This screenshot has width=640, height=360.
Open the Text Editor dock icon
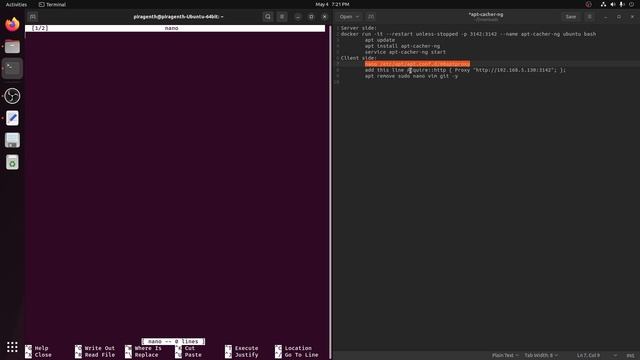coord(12,118)
